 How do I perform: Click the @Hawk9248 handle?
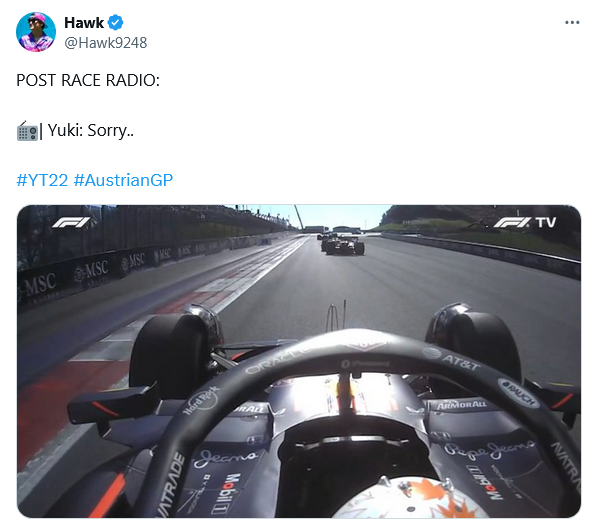pos(106,43)
